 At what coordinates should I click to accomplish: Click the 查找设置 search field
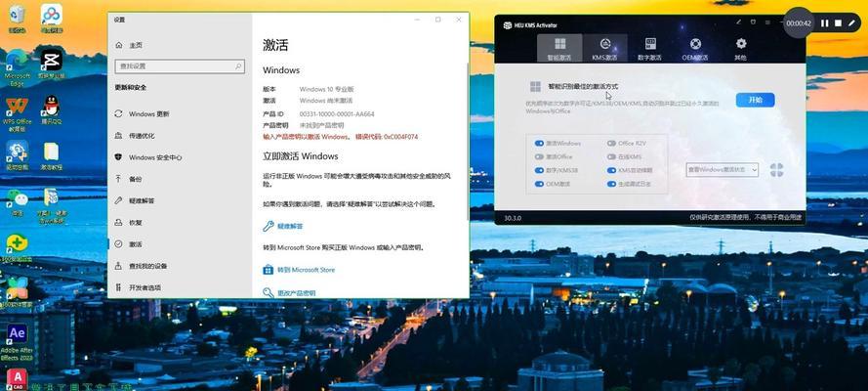click(180, 65)
